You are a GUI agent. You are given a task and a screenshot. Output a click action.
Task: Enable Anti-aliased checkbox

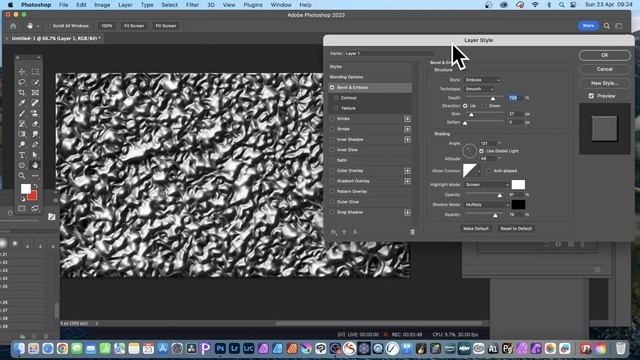point(489,171)
